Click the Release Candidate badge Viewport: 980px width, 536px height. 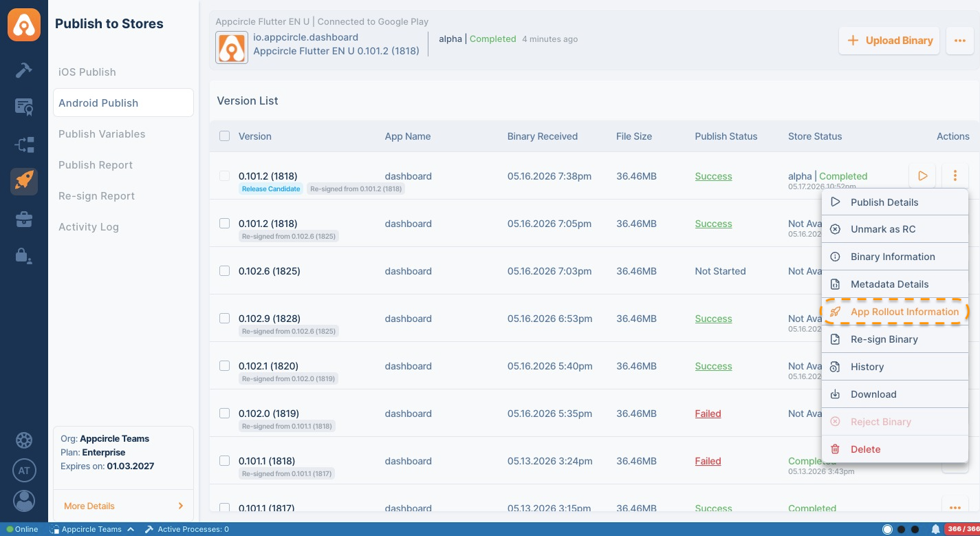pos(271,189)
